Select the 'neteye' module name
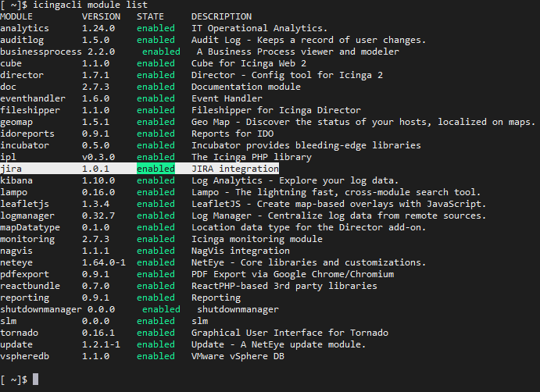This screenshot has width=540, height=392. 16,262
